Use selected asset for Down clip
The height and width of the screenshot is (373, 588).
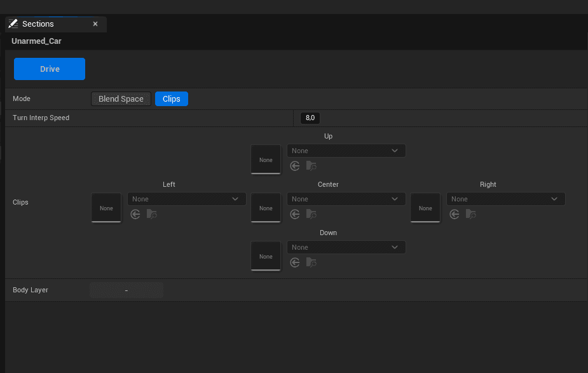[x=295, y=262]
